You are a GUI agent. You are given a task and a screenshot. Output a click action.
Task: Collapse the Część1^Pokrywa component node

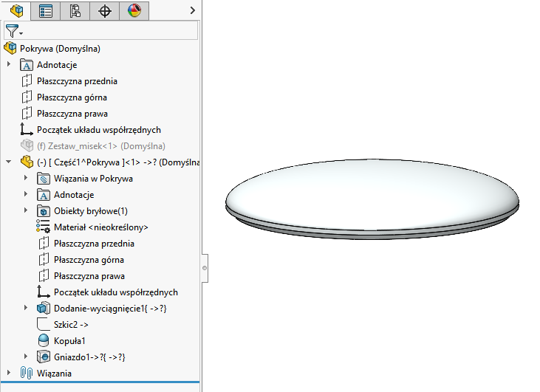[9, 162]
